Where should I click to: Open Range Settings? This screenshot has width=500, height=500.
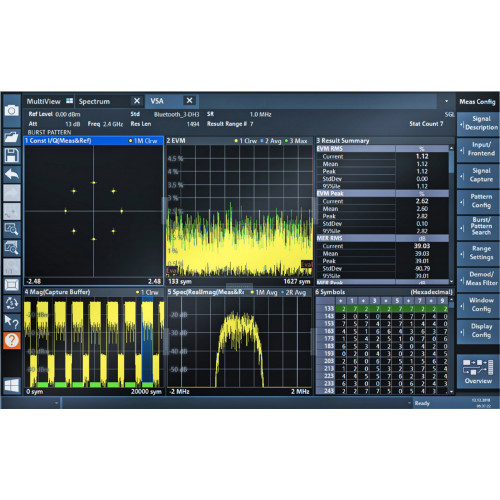[x=478, y=253]
